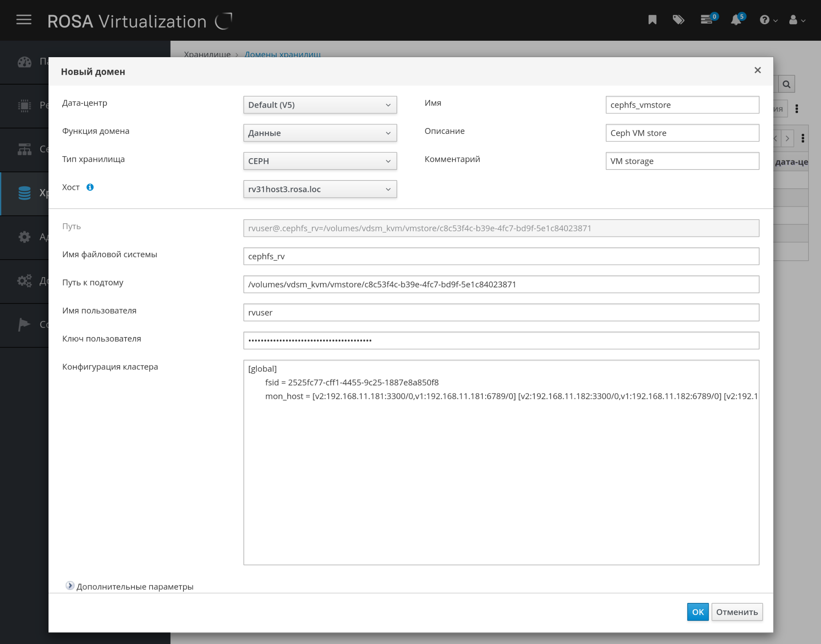Open the Тип хранилища dropdown
This screenshot has height=644, width=821.
(x=320, y=161)
